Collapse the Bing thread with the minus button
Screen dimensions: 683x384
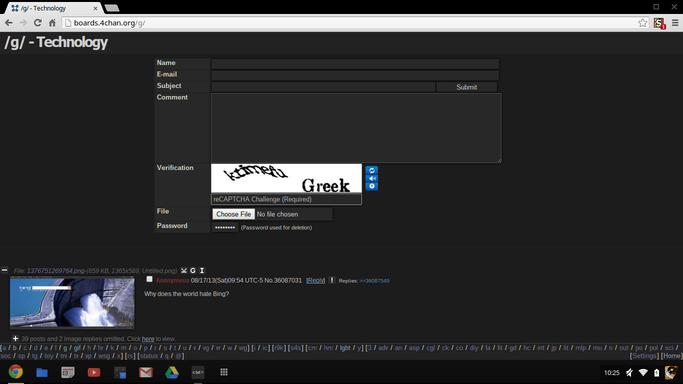tap(4, 270)
